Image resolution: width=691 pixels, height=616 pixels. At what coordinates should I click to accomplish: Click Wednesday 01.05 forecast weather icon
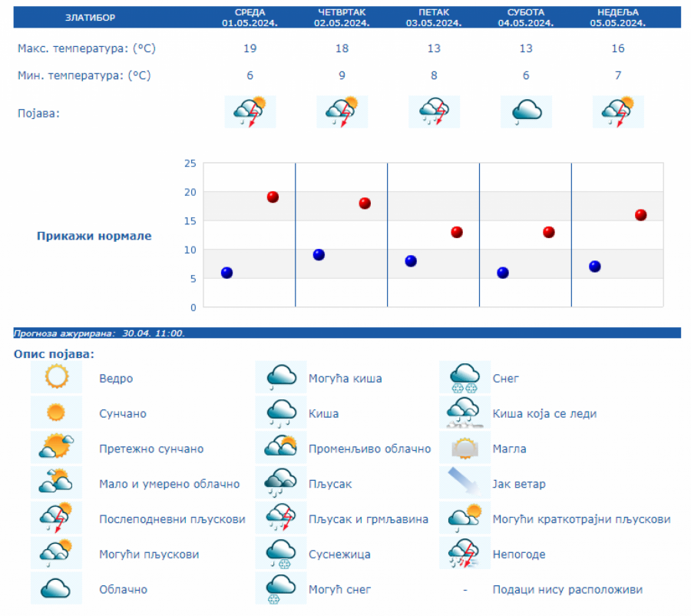pos(250,111)
